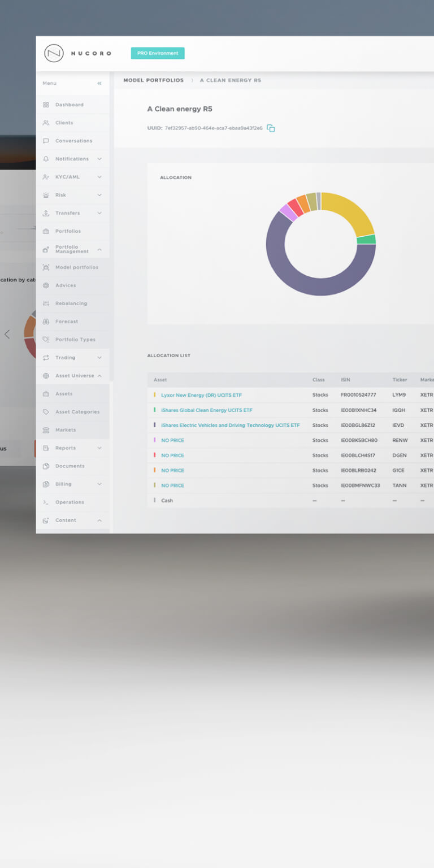
Task: Open the Dashboard icon in sidebar
Action: click(x=46, y=105)
